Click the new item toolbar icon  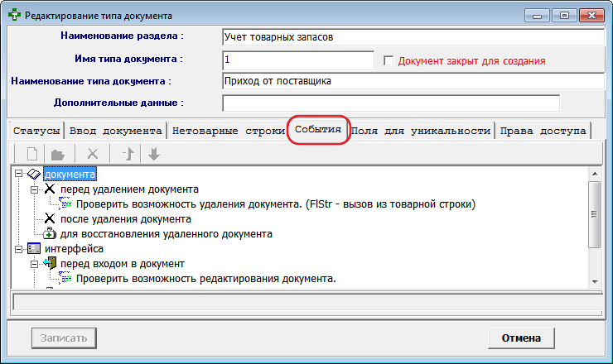click(32, 154)
